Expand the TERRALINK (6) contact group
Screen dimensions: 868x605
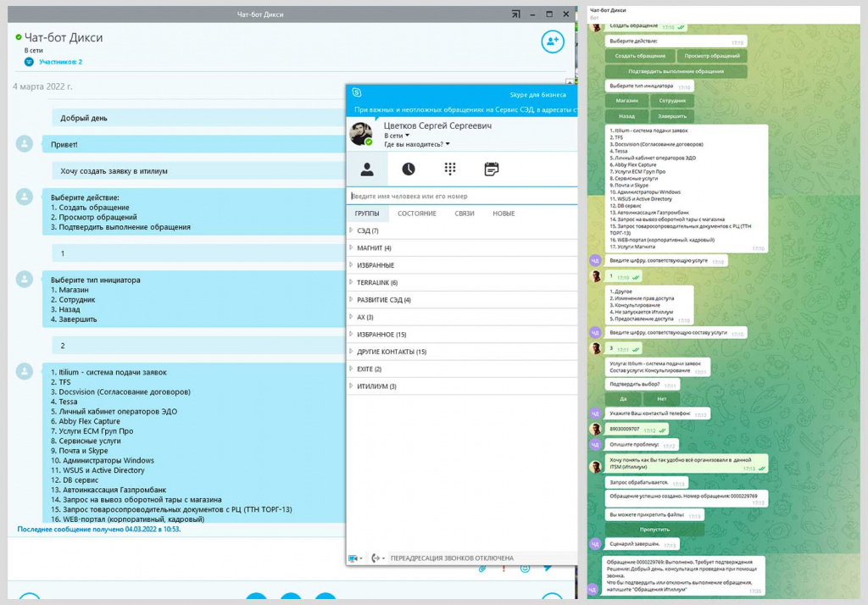click(377, 283)
